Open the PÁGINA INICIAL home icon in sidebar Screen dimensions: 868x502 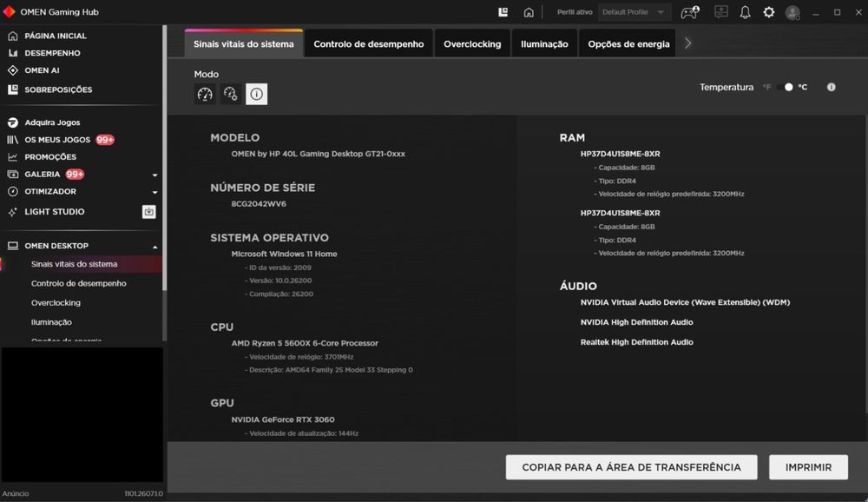click(x=13, y=36)
